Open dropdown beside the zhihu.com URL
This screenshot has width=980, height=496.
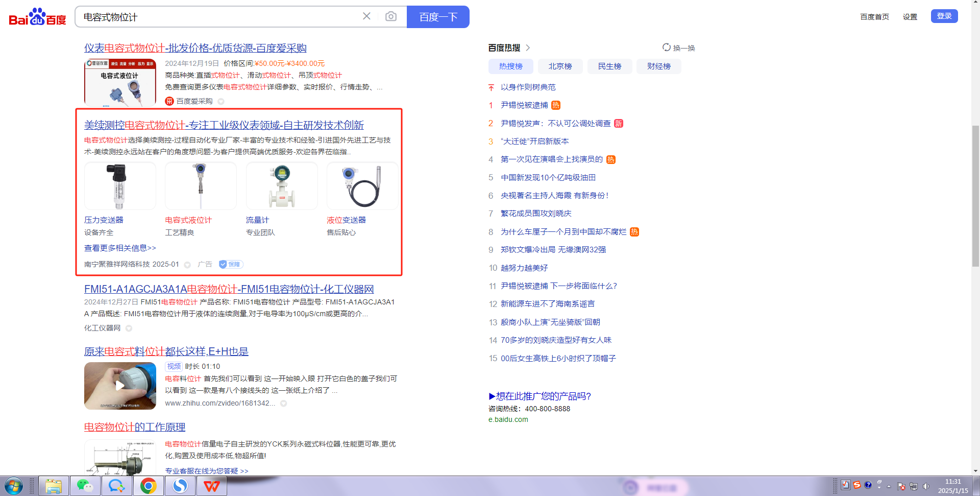pos(283,404)
